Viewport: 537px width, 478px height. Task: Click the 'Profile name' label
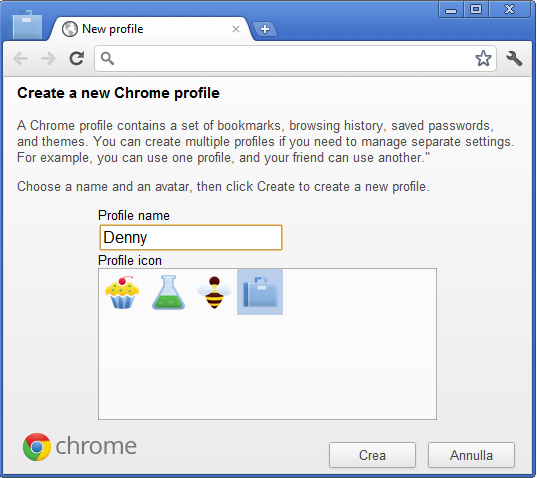(134, 216)
